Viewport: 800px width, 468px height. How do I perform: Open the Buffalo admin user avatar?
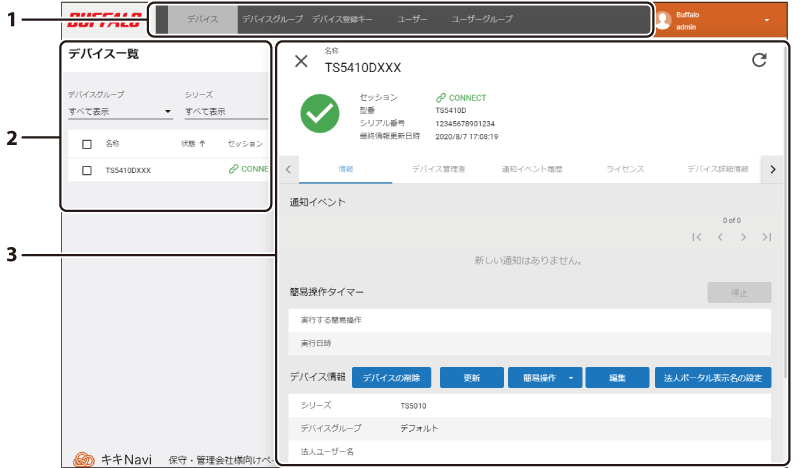click(x=663, y=20)
